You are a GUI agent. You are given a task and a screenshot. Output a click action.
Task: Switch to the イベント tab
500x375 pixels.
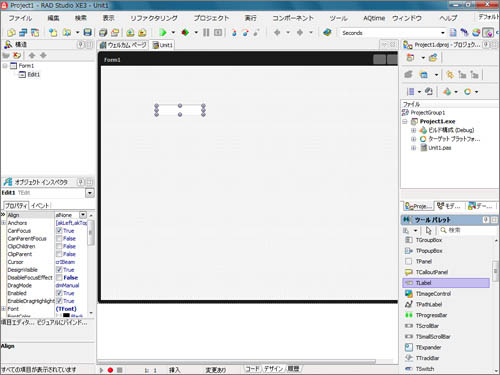(40, 205)
